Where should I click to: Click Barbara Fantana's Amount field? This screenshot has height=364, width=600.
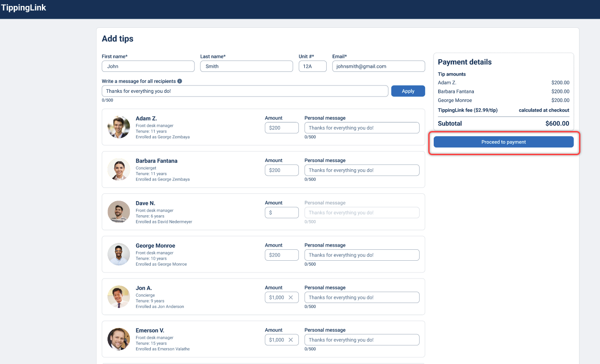click(282, 170)
